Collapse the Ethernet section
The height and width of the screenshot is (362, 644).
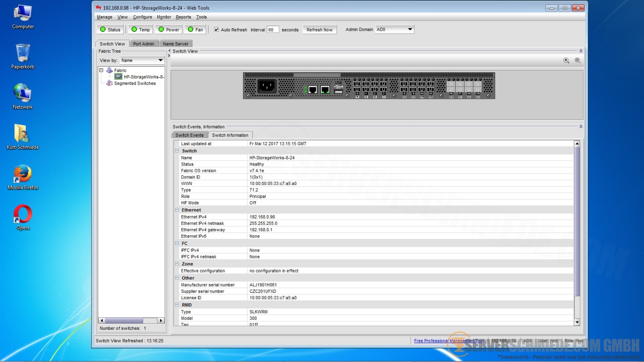pos(177,210)
